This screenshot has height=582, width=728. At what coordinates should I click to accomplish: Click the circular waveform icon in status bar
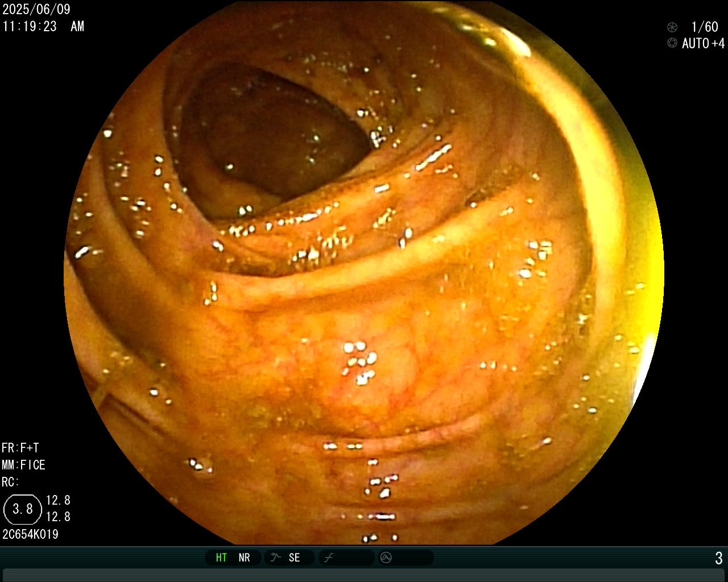coord(386,558)
